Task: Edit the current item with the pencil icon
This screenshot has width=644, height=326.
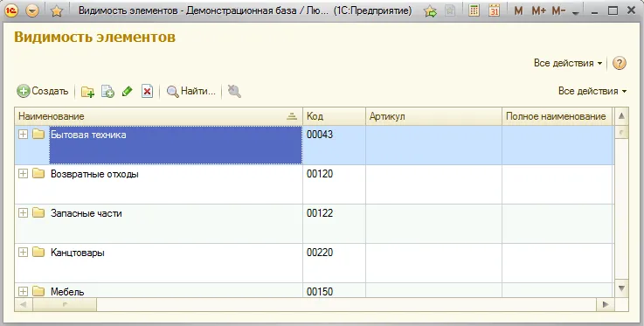Action: [128, 91]
